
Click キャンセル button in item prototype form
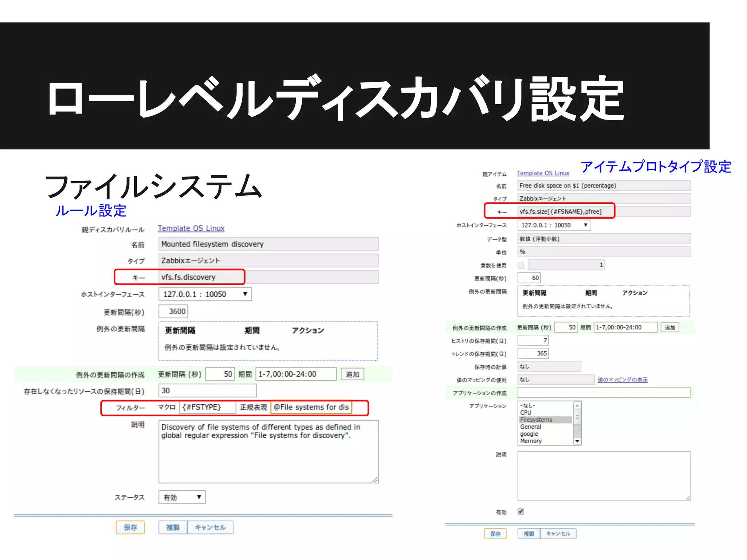pyautogui.click(x=558, y=534)
